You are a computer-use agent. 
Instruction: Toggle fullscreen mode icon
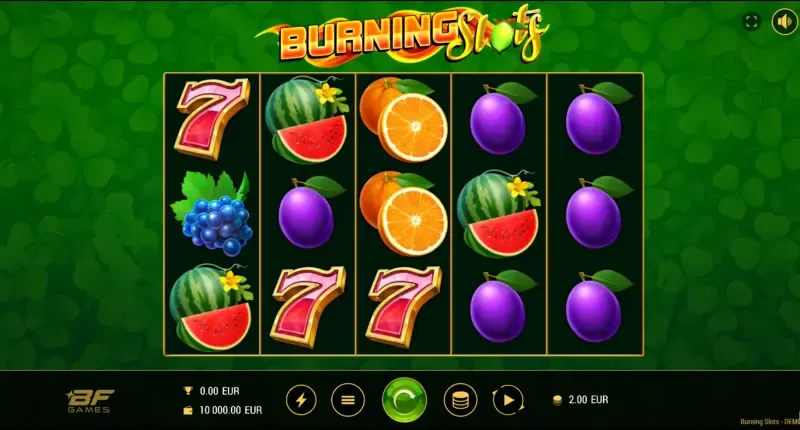click(x=752, y=21)
